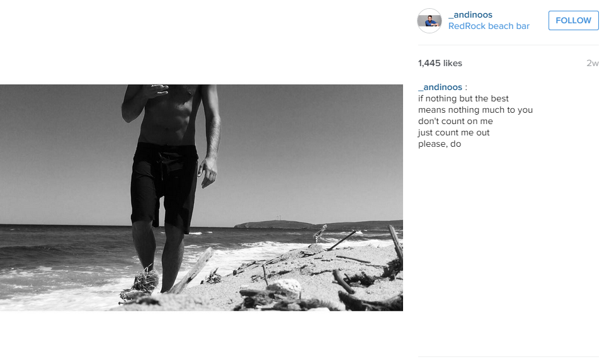Open the _andinoos profile avatar
The image size is (609, 364).
429,21
